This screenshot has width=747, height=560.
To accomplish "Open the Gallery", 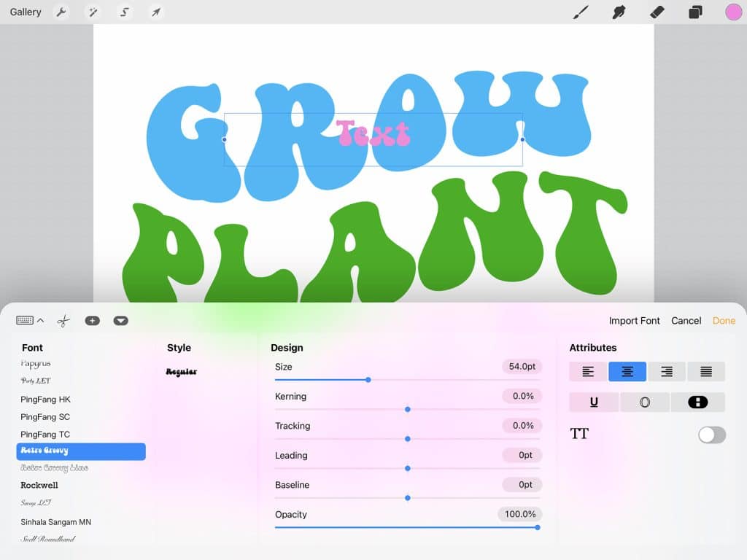I will coord(26,12).
